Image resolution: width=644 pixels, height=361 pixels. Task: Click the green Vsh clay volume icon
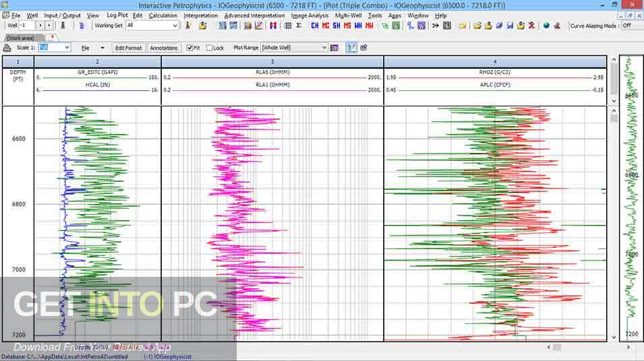click(x=385, y=26)
